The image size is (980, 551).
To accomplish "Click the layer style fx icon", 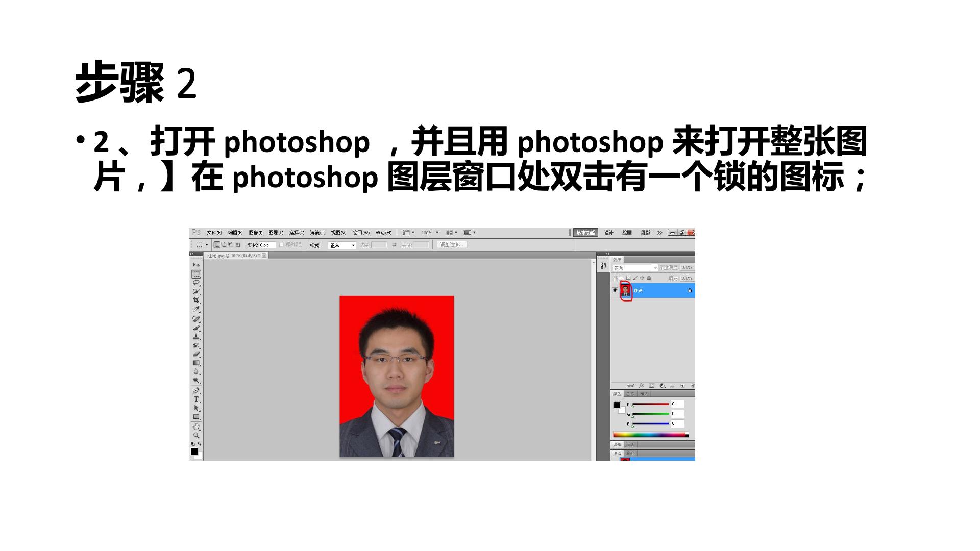I will tap(642, 386).
